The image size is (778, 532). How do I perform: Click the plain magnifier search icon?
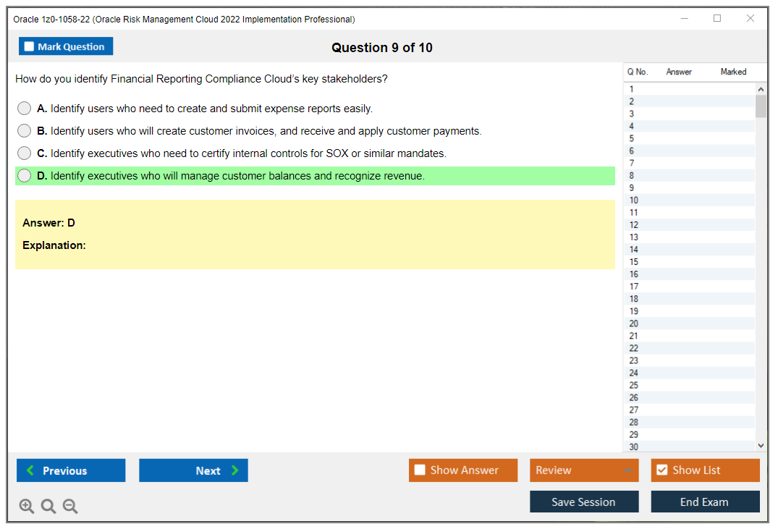coord(48,506)
